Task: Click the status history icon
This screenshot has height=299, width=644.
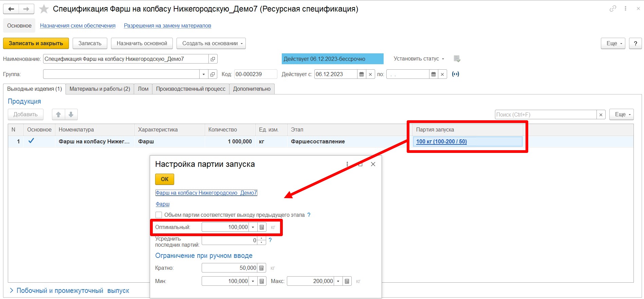Action: [457, 59]
